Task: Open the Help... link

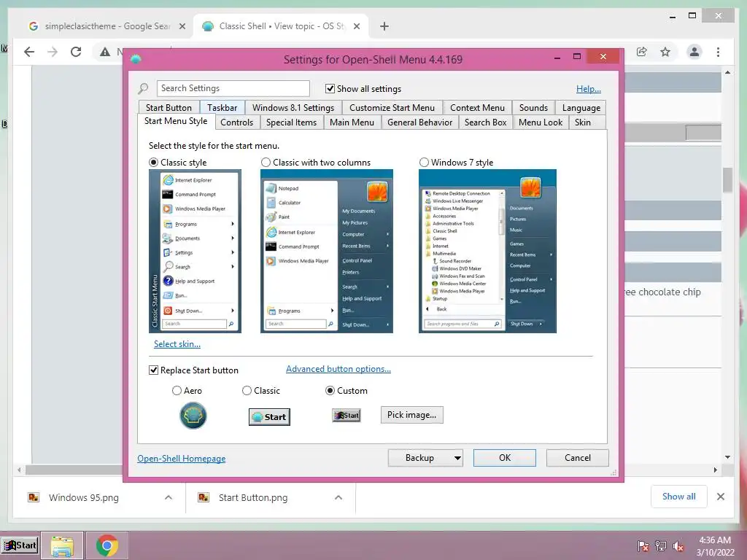Action: click(x=589, y=88)
